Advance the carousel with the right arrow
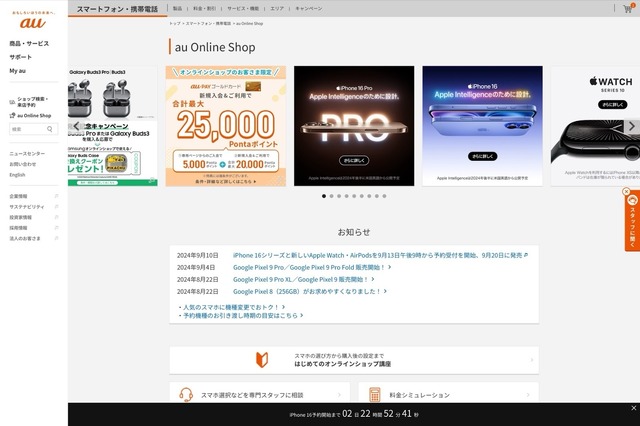Image resolution: width=640 pixels, height=426 pixels. (632, 126)
